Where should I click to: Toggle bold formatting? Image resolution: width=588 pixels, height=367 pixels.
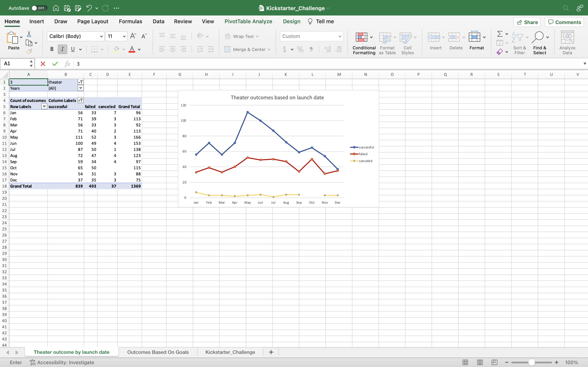pos(51,49)
